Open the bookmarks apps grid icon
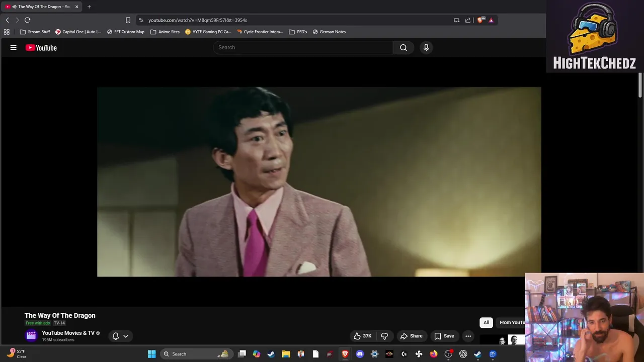 (7, 32)
